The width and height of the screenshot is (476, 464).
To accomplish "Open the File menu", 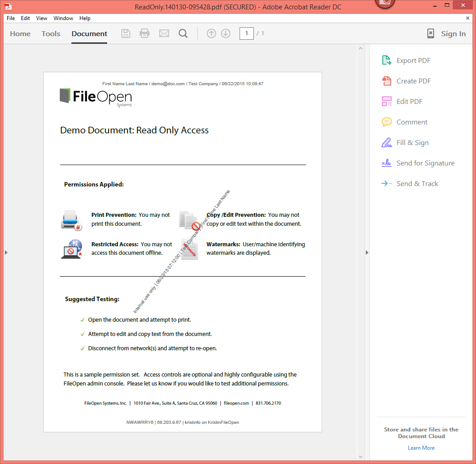I will point(11,18).
